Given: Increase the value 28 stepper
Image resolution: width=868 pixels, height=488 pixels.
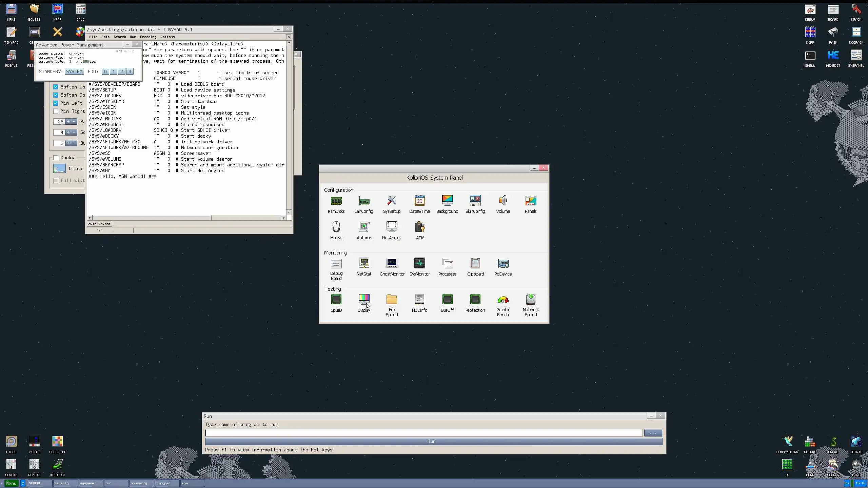Looking at the screenshot, I should click(x=68, y=121).
